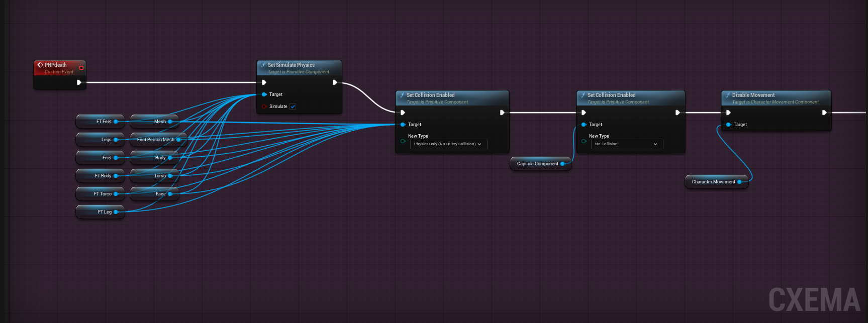Select the Disable Movement node header
The width and height of the screenshot is (868, 323).
point(753,95)
